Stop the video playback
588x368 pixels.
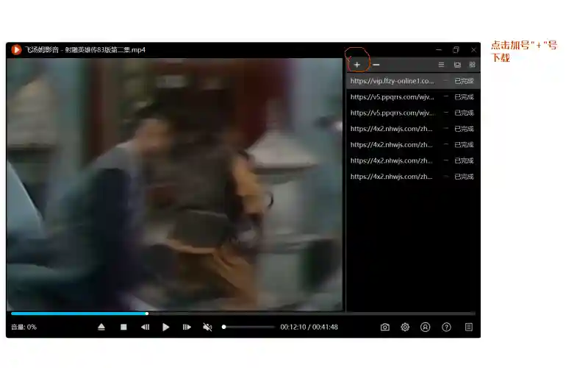123,327
